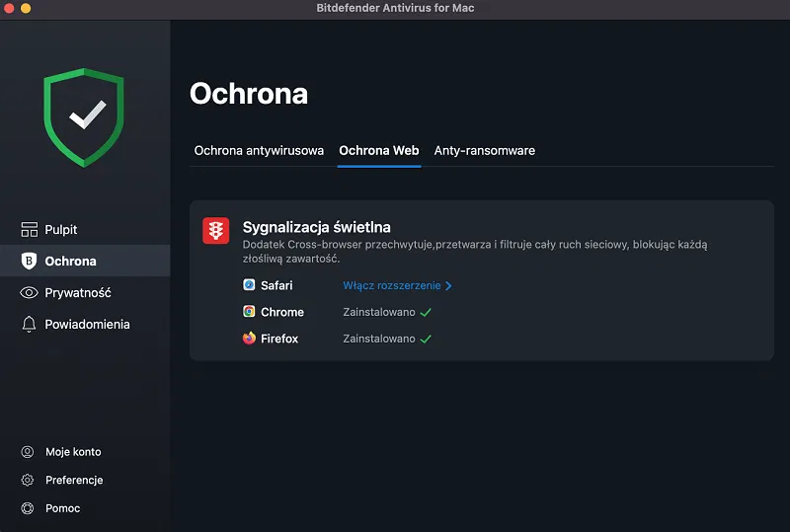Click the Firefox browser icon

click(x=249, y=338)
